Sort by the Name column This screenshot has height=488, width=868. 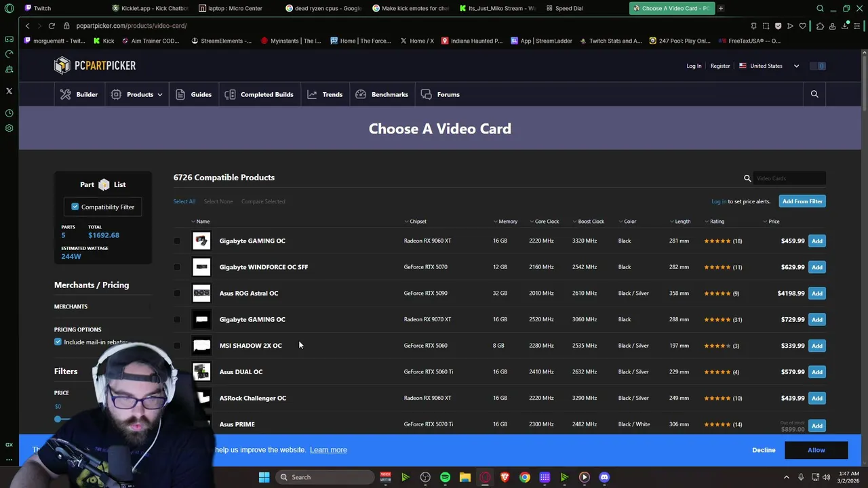201,222
